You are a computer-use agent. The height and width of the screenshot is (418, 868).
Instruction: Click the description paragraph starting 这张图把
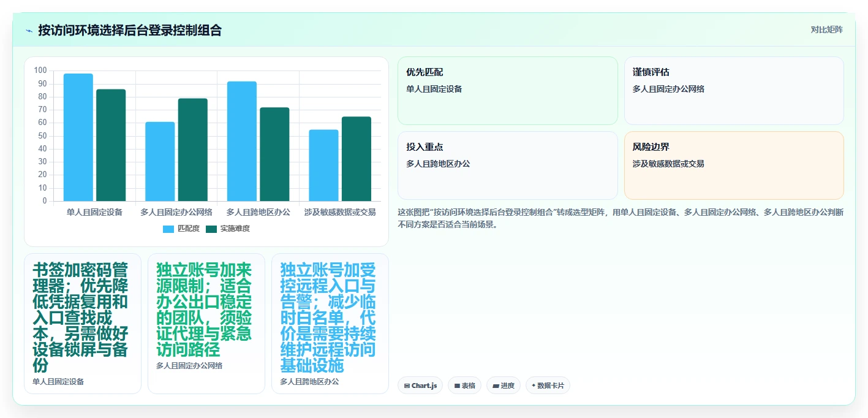pyautogui.click(x=621, y=218)
